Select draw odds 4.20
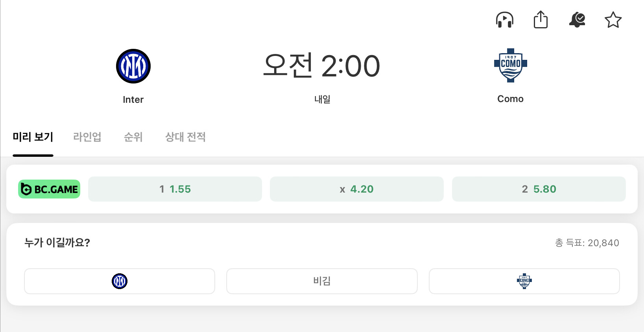644x332 pixels. pyautogui.click(x=356, y=189)
